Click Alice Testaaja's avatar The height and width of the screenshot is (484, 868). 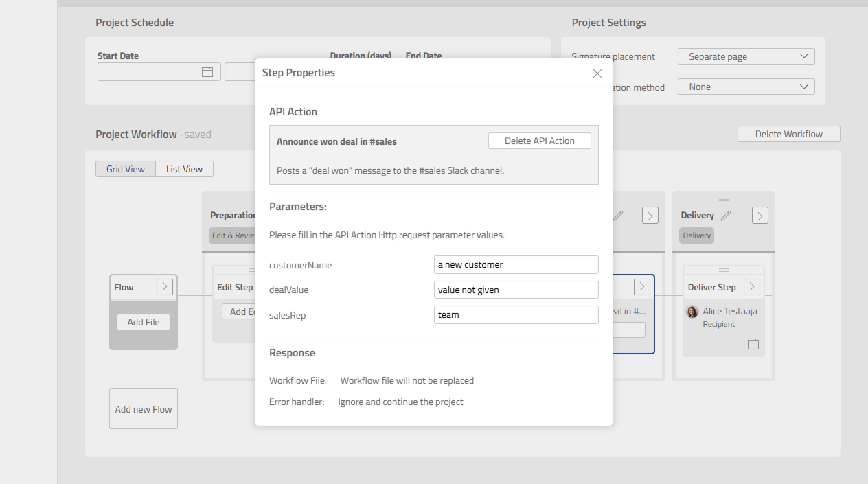tap(692, 312)
